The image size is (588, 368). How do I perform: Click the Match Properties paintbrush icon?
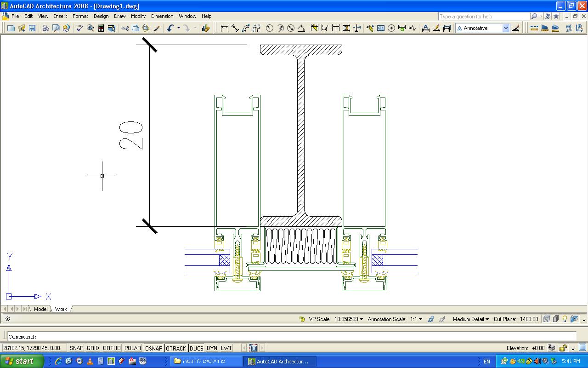click(157, 28)
